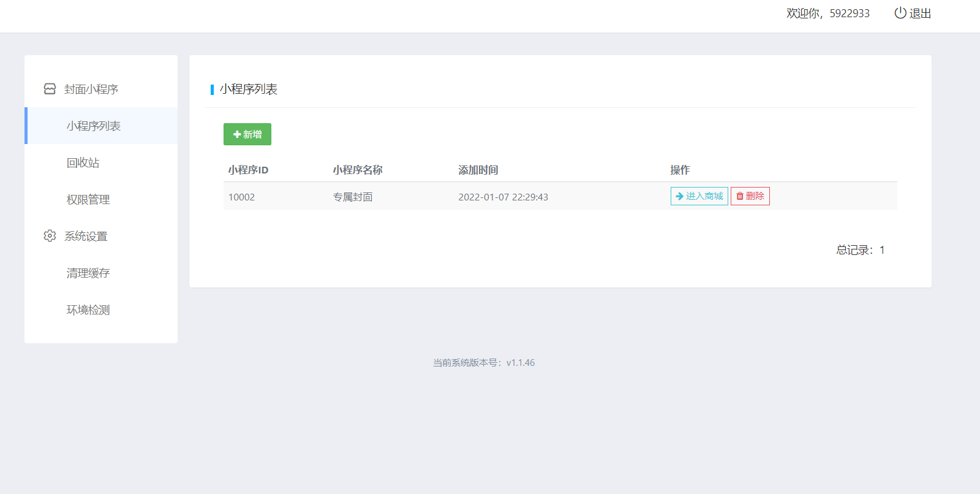Click the 操作 column header
The height and width of the screenshot is (494, 980).
[x=680, y=170]
